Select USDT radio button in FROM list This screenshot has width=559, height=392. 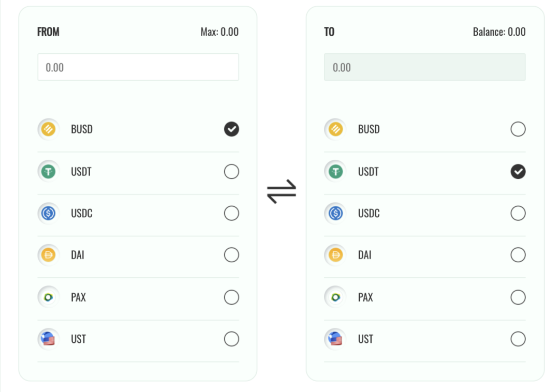231,172
